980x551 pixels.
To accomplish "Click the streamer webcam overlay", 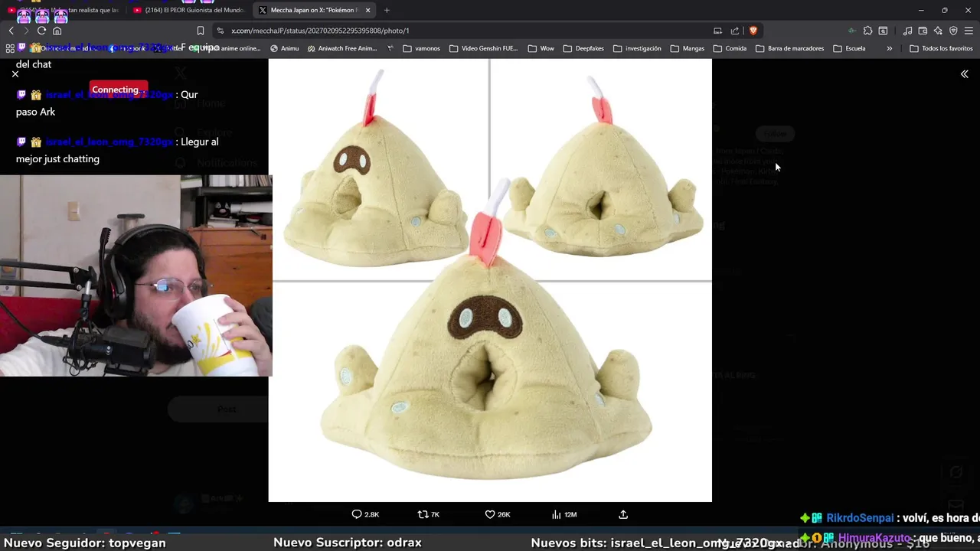I will (x=136, y=275).
